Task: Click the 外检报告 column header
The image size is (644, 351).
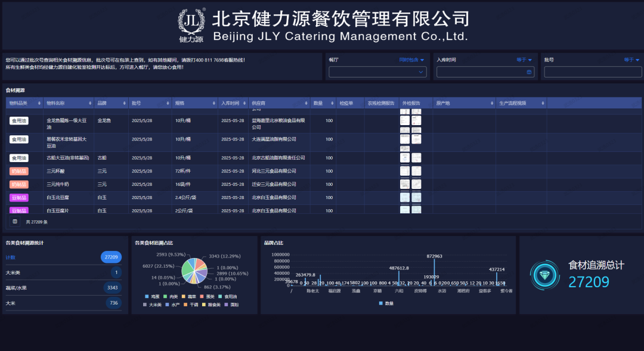Action: click(411, 103)
